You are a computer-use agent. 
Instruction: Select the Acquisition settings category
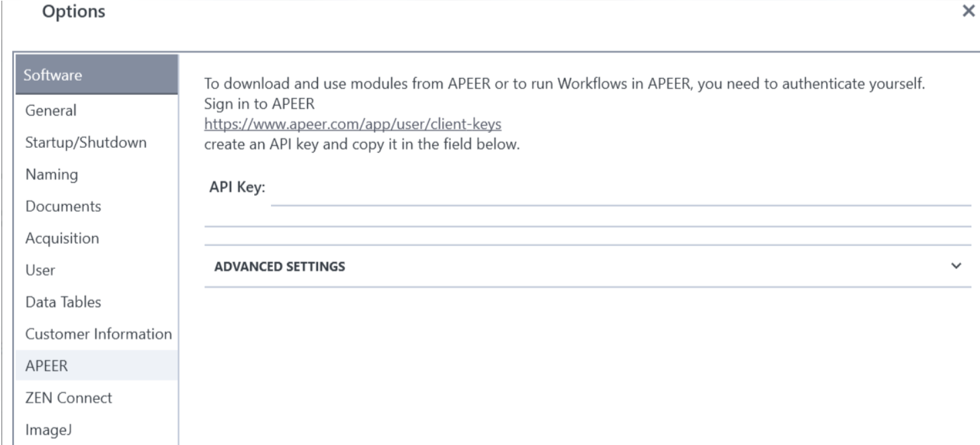pos(62,238)
